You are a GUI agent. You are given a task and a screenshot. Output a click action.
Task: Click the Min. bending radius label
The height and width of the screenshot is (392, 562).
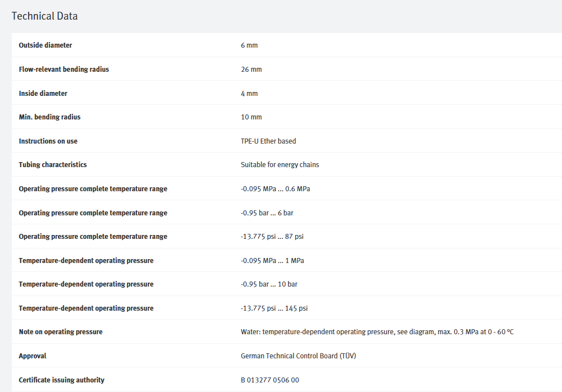pyautogui.click(x=50, y=117)
